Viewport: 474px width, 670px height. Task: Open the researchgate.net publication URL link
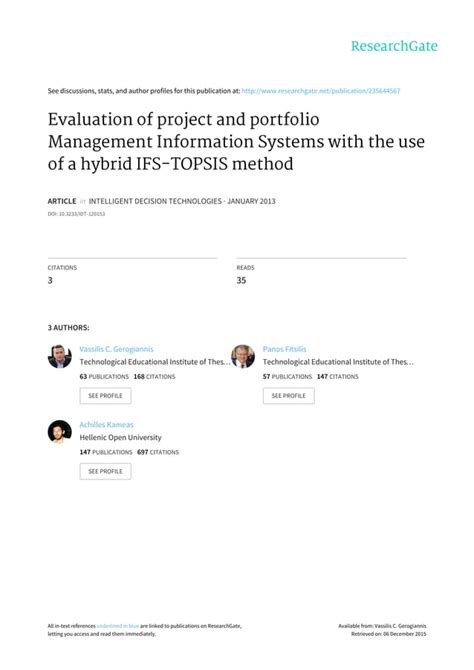[321, 91]
